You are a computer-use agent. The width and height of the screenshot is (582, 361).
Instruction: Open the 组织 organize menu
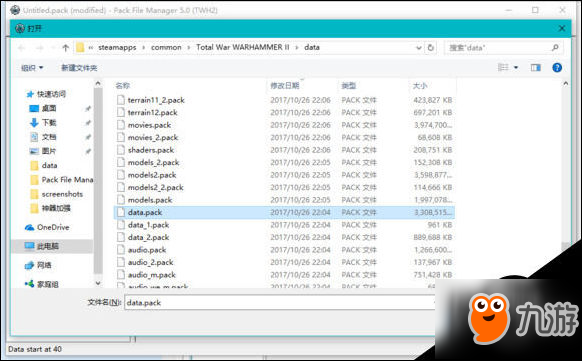(32, 68)
